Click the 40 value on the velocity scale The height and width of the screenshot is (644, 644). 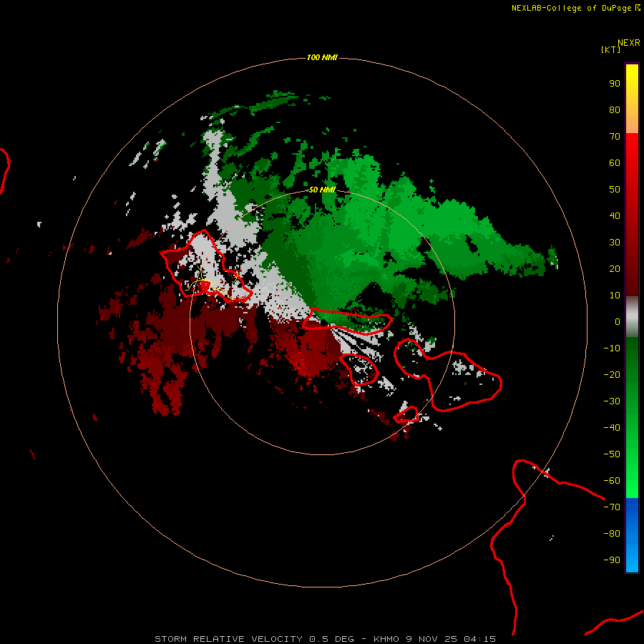pos(615,215)
